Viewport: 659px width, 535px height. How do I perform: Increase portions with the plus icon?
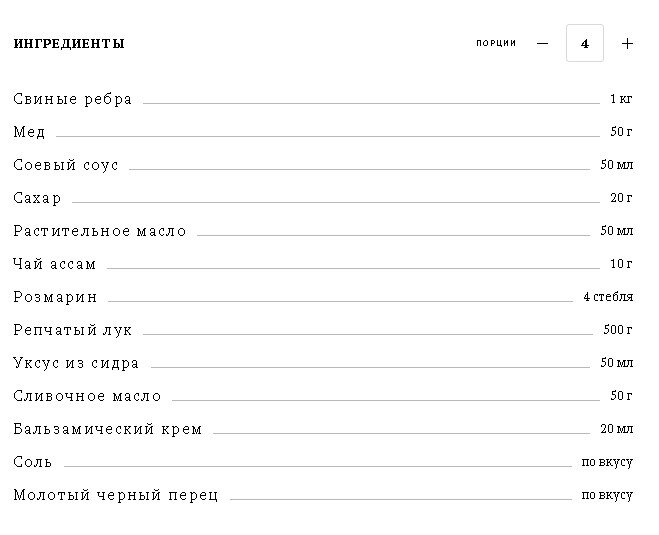[627, 43]
